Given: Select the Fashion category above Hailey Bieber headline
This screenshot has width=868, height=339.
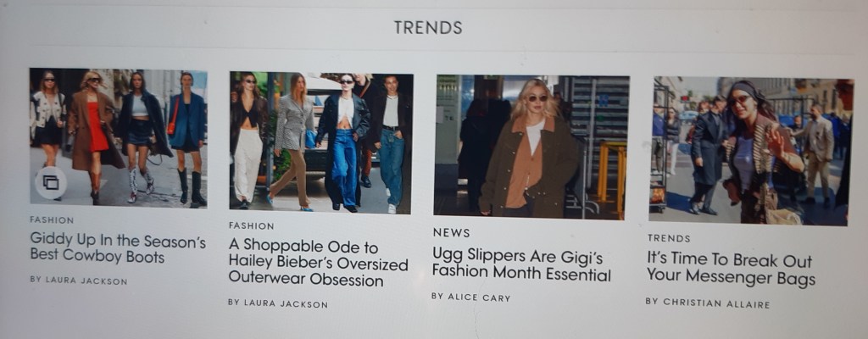Looking at the screenshot, I should point(251,226).
